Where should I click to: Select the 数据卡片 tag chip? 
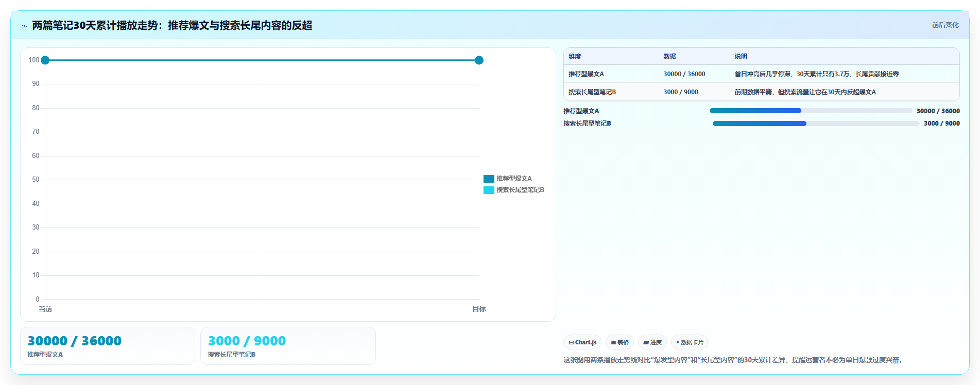pos(690,342)
